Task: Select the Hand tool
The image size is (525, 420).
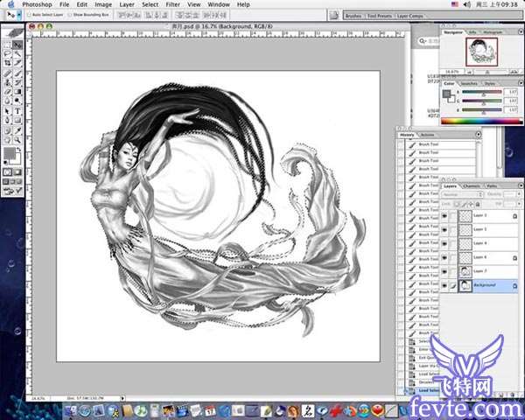Action: (x=8, y=140)
